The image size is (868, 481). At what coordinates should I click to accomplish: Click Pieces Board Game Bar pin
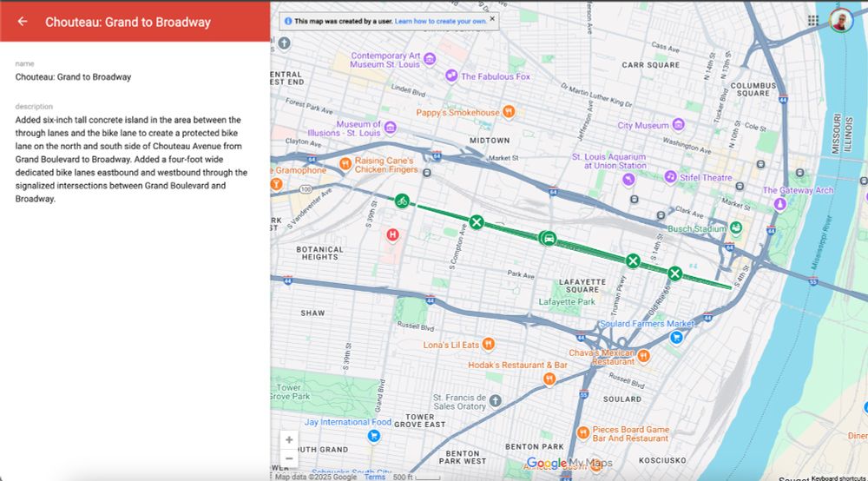click(583, 432)
